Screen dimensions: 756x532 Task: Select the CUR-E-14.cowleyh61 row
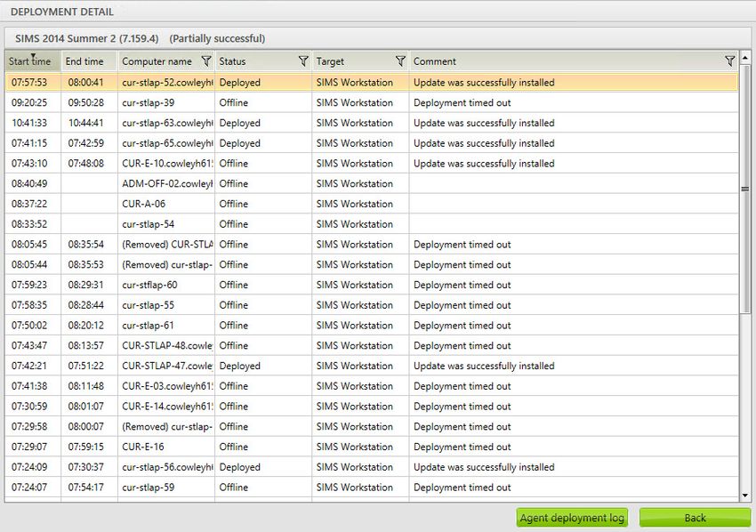coord(372,407)
